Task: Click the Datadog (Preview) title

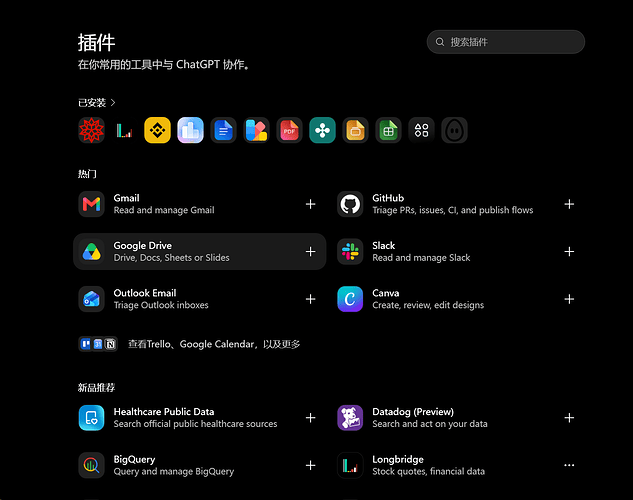Action: (413, 412)
